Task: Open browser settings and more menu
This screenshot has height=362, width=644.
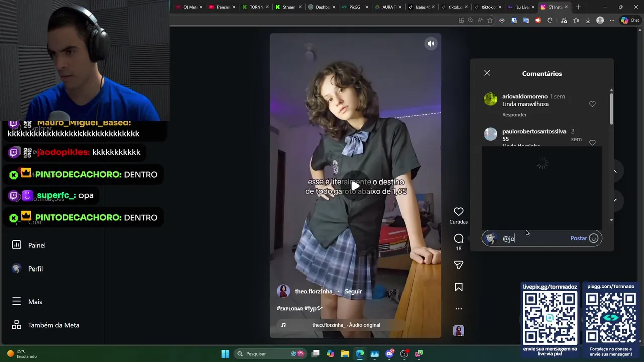Action: (x=612, y=20)
